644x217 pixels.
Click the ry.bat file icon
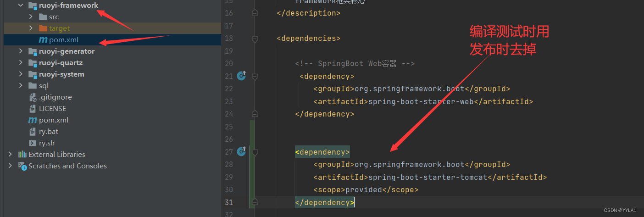point(33,132)
